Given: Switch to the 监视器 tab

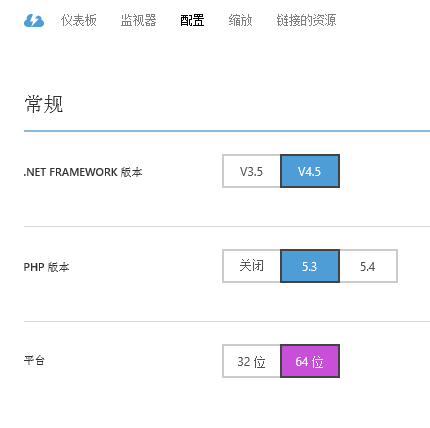Looking at the screenshot, I should click(138, 20).
